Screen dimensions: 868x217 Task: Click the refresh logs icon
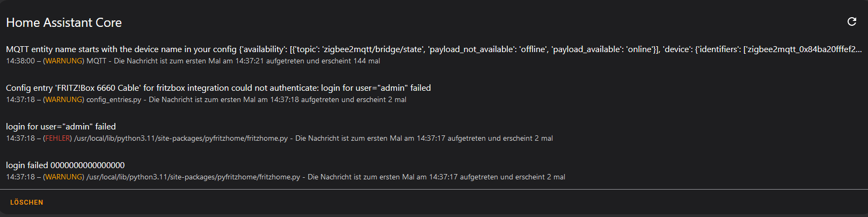pyautogui.click(x=851, y=21)
